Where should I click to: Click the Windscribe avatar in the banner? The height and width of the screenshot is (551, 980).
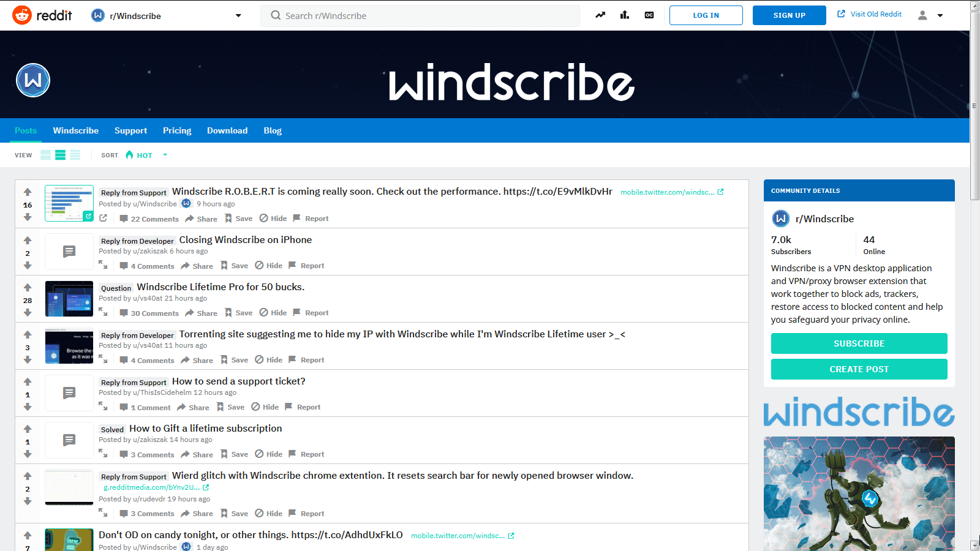[33, 80]
